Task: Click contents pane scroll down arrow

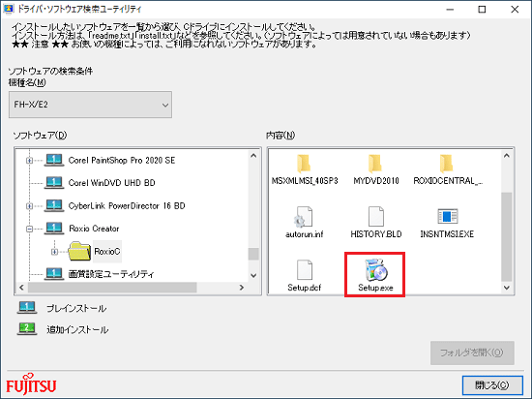Action: point(507,288)
